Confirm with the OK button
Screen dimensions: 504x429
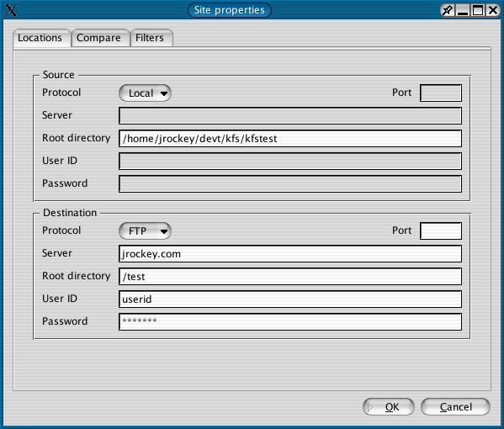(x=388, y=407)
